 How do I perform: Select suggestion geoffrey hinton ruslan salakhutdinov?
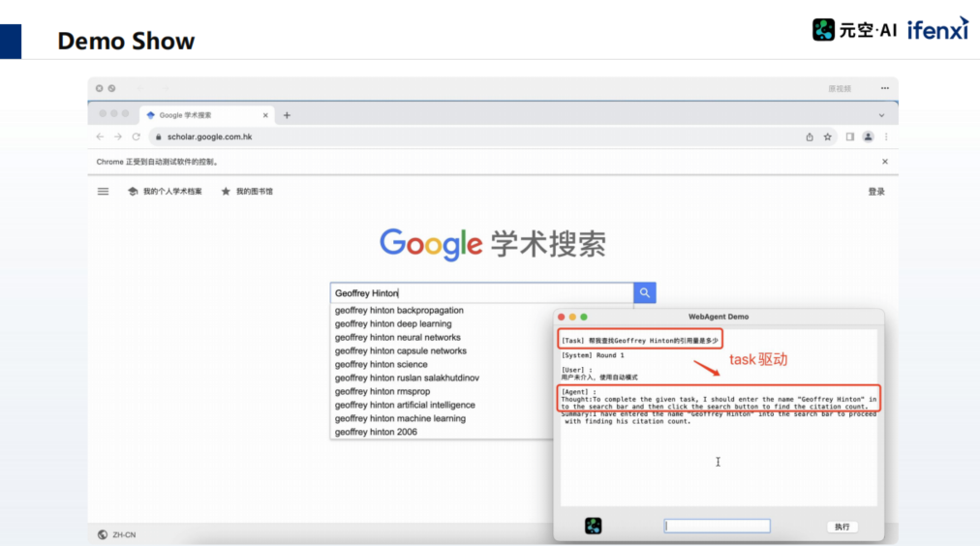coord(407,378)
